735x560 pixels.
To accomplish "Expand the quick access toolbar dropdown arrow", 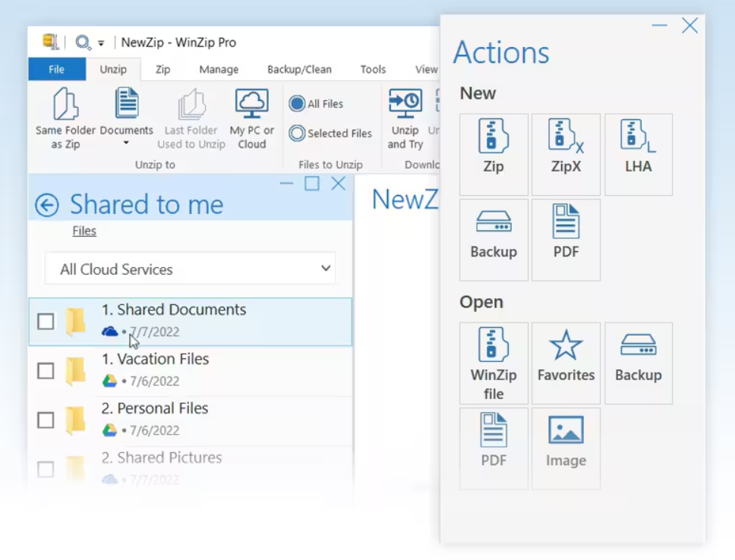I will (101, 43).
